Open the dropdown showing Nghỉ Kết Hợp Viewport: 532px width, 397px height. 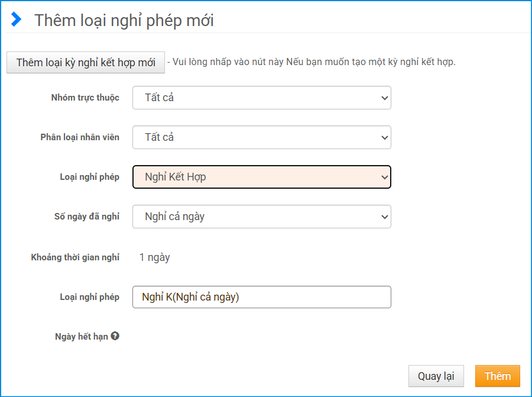pyautogui.click(x=261, y=177)
